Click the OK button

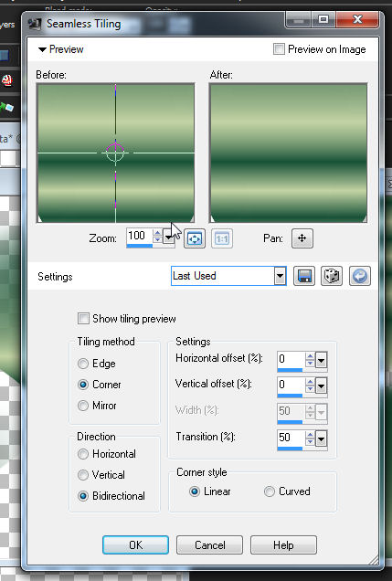(135, 545)
